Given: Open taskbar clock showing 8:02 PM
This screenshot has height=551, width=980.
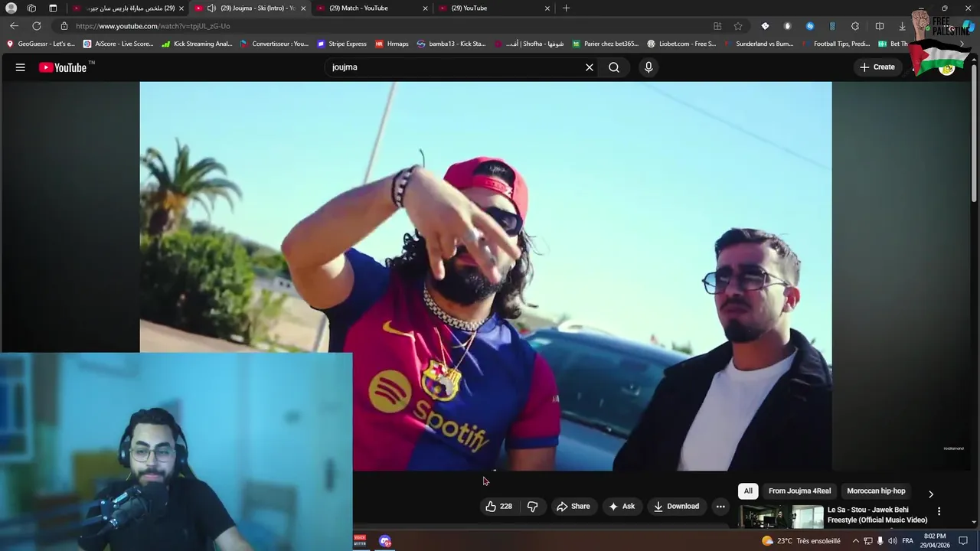Looking at the screenshot, I should pyautogui.click(x=935, y=541).
